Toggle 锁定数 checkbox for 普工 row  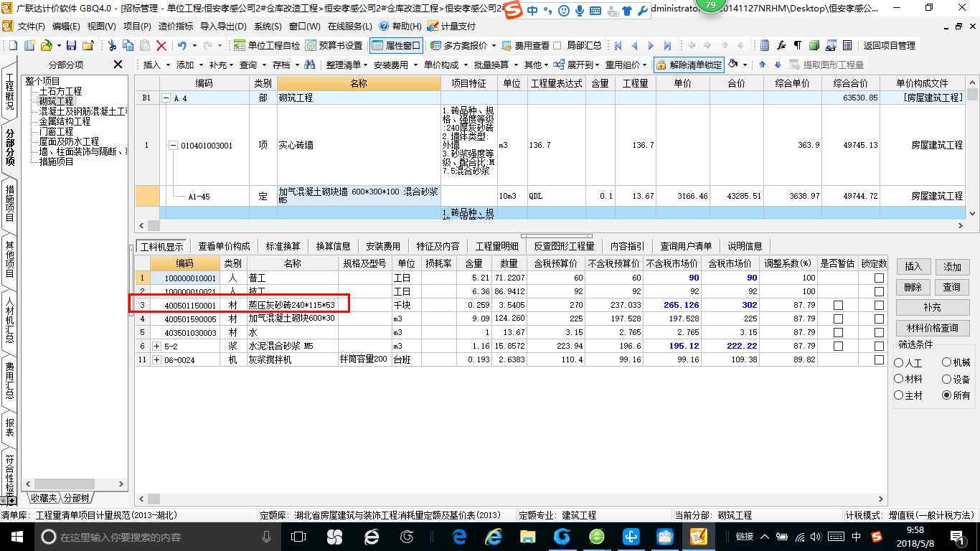pyautogui.click(x=879, y=278)
